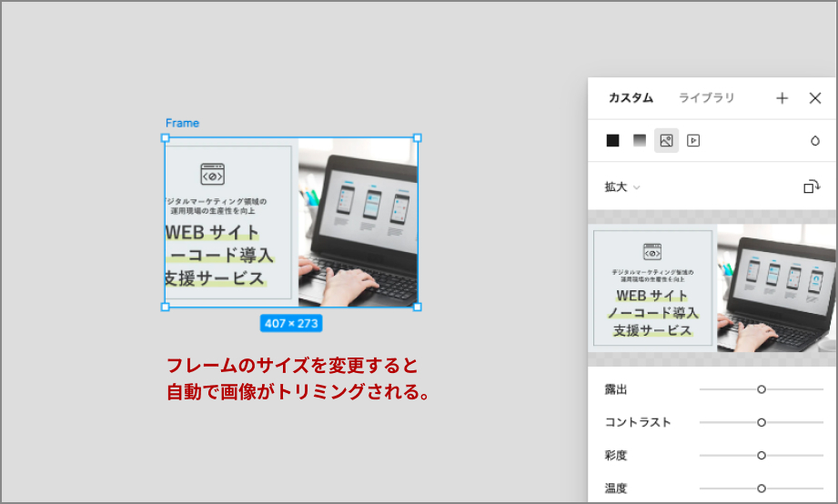This screenshot has height=504, width=838.
Task: Select the Frame label on canvas
Action: click(182, 123)
